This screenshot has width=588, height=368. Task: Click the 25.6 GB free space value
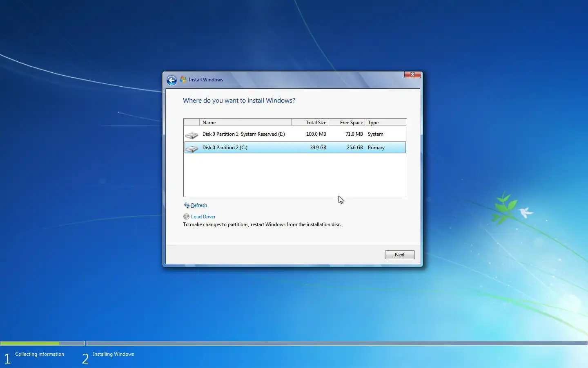coord(355,148)
